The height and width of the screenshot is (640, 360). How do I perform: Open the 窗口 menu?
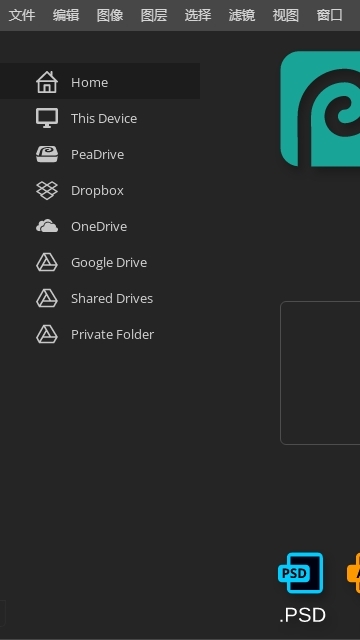pyautogui.click(x=330, y=16)
